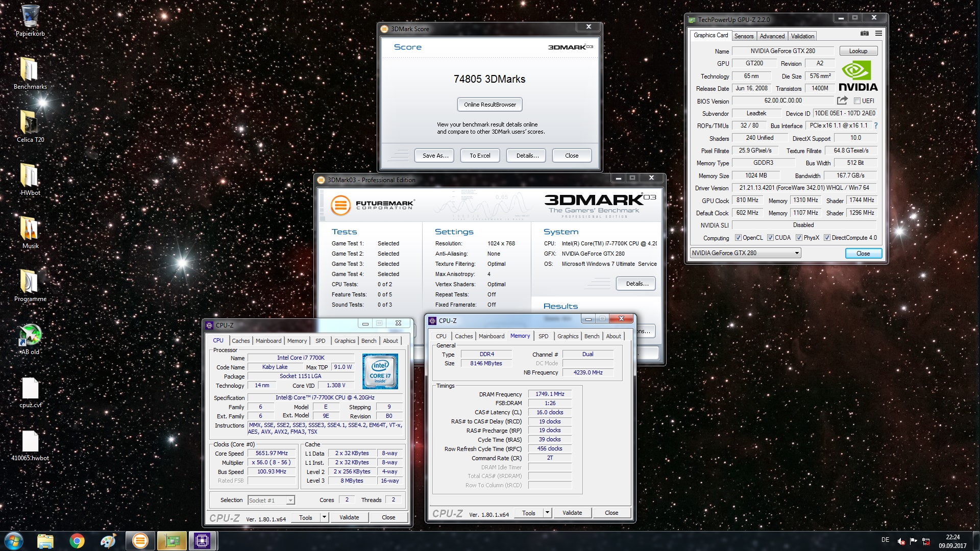
Task: Expand Tools dropdown arrow in Memory window
Action: (547, 513)
